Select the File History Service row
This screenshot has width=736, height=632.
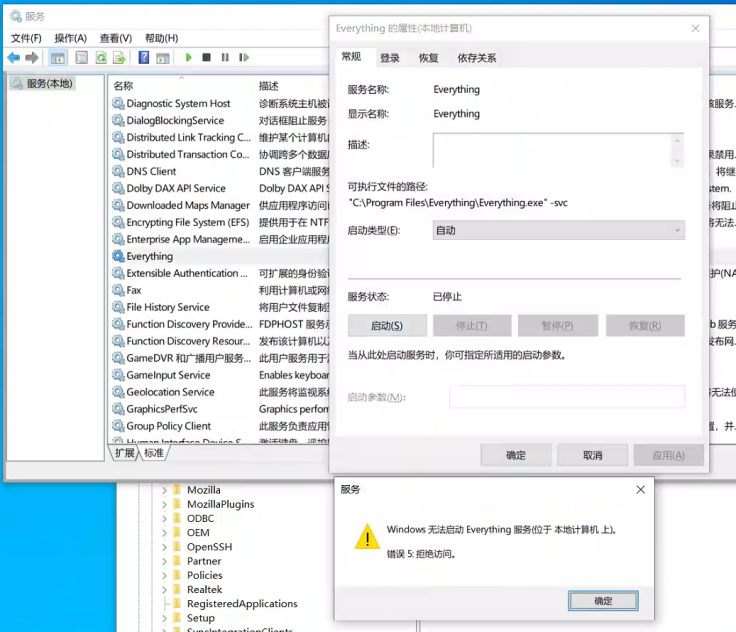[168, 307]
